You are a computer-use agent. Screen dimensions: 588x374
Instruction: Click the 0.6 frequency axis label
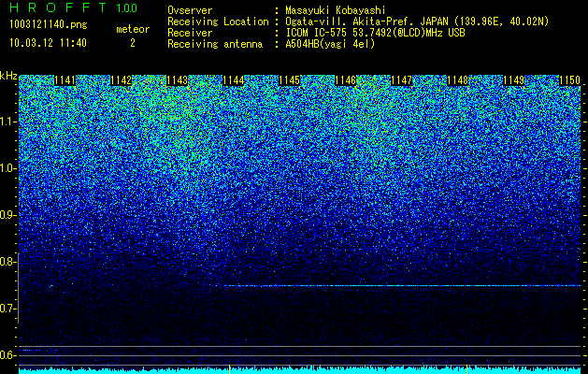(7, 355)
